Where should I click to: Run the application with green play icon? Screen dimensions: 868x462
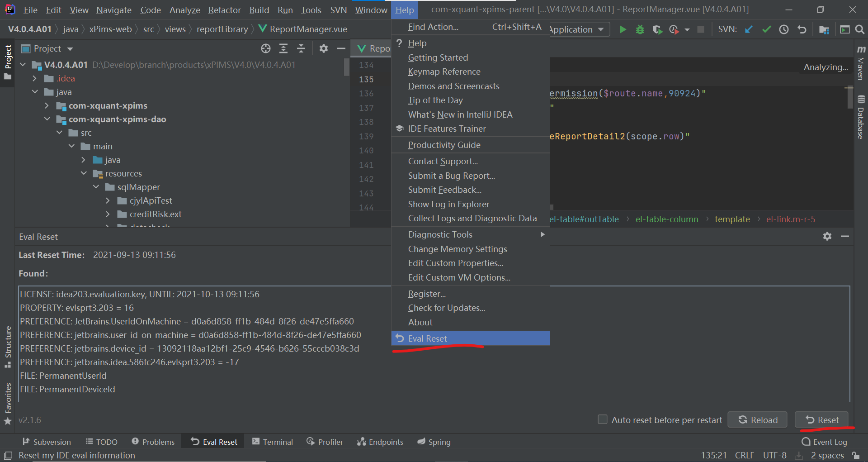click(x=623, y=29)
